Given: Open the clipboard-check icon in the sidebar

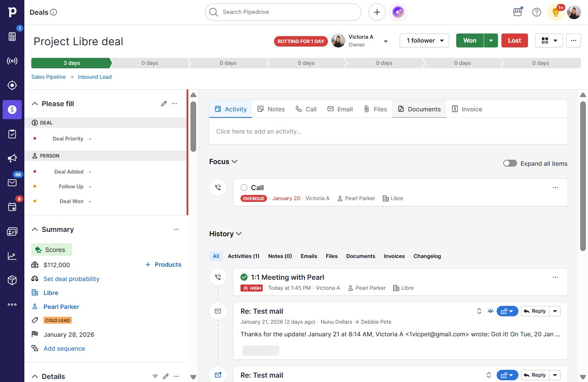Looking at the screenshot, I should click(12, 134).
